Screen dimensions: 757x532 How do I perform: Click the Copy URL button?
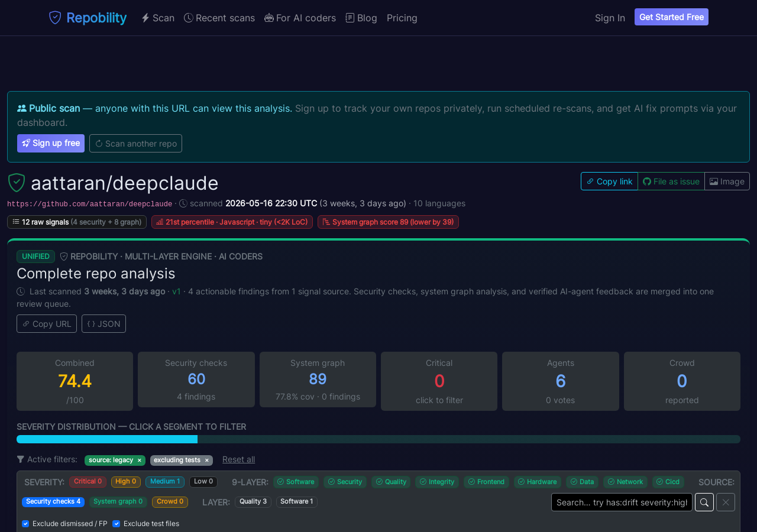(x=47, y=323)
